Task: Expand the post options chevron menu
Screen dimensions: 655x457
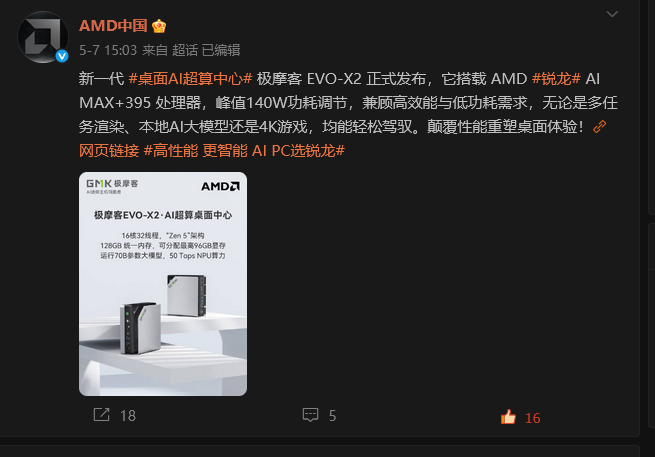Action: pos(612,14)
